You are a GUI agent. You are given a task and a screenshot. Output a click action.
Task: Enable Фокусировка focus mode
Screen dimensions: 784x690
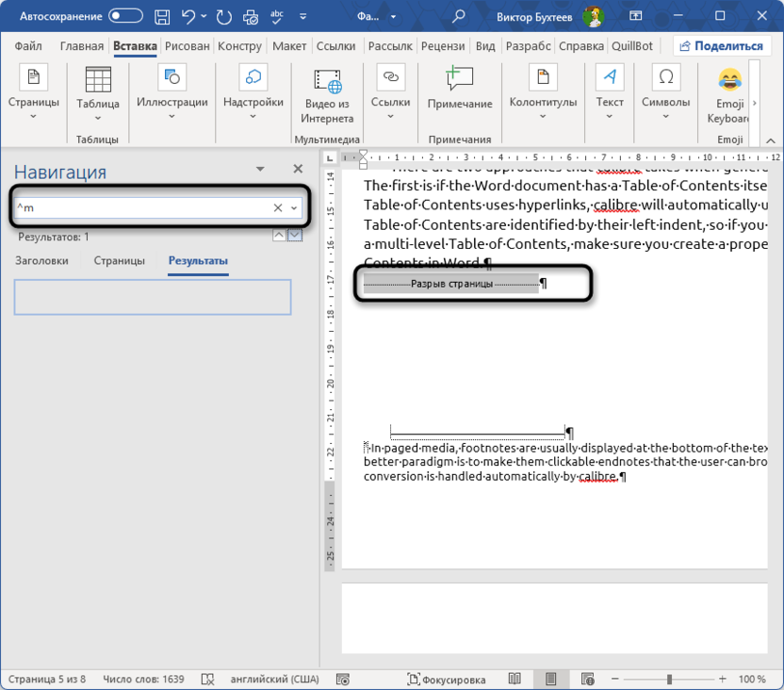[x=447, y=679]
